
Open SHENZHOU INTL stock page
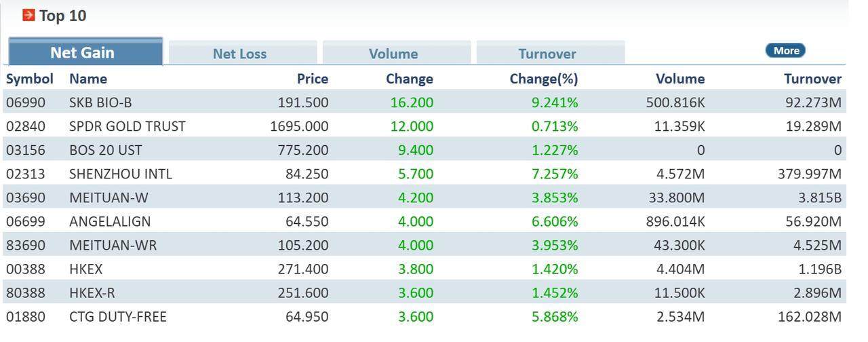pyautogui.click(x=120, y=174)
